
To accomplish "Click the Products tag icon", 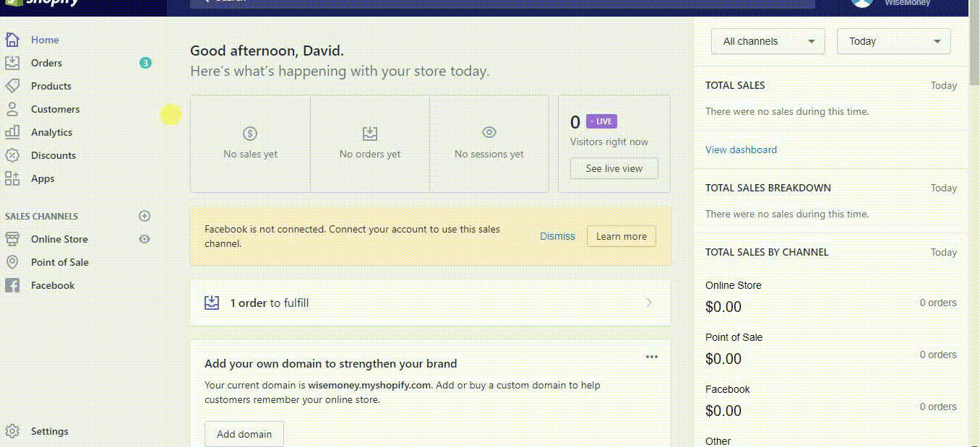I will [12, 86].
